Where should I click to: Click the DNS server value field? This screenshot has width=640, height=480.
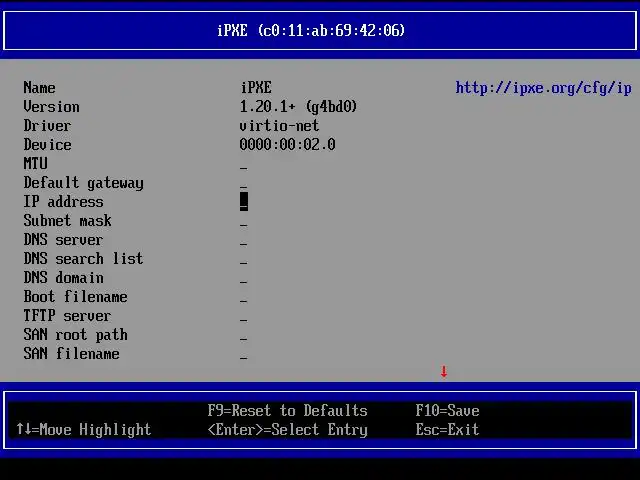pyautogui.click(x=244, y=244)
